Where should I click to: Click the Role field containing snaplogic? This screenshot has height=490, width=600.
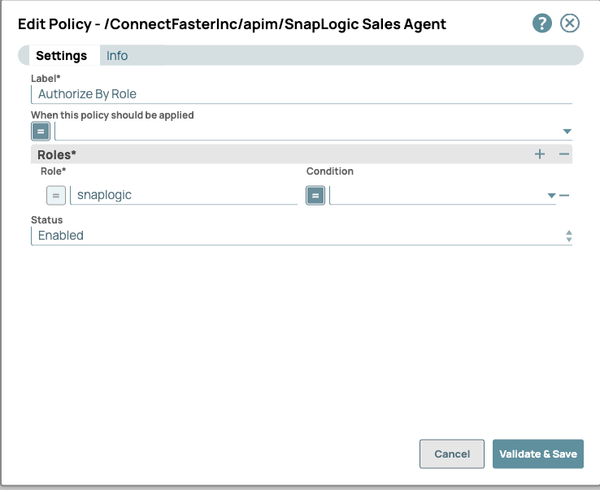pos(184,195)
